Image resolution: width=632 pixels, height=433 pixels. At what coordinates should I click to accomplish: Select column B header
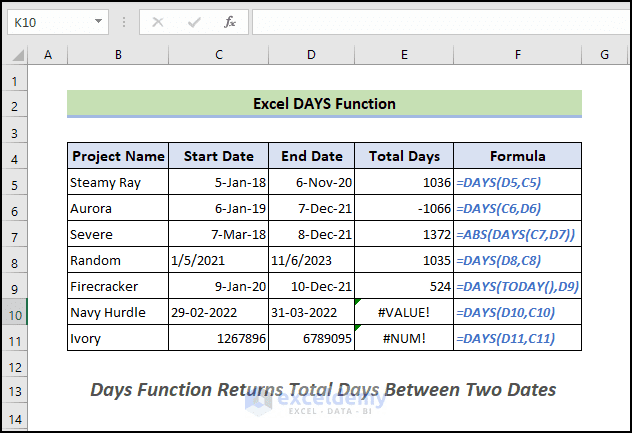(118, 55)
